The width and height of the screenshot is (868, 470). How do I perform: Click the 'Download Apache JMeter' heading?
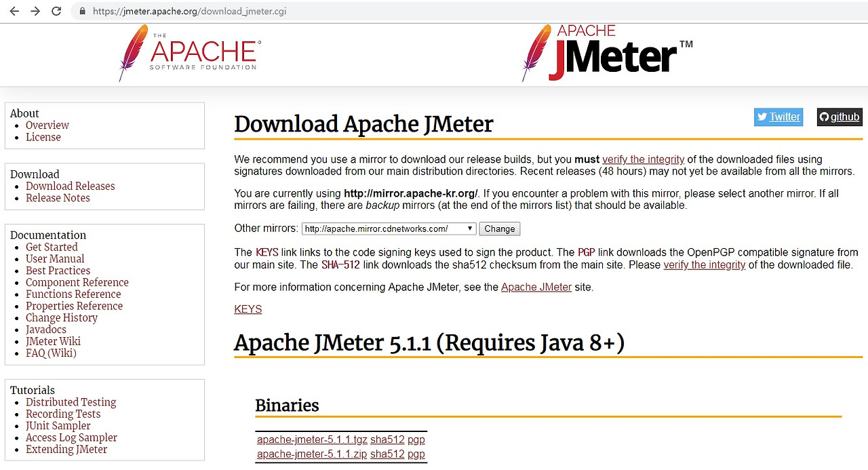tap(363, 124)
